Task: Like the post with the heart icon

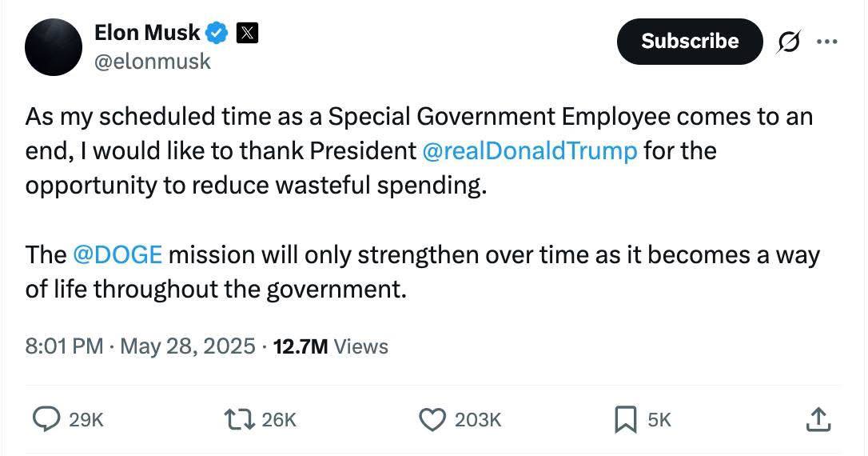Action: pyautogui.click(x=432, y=419)
